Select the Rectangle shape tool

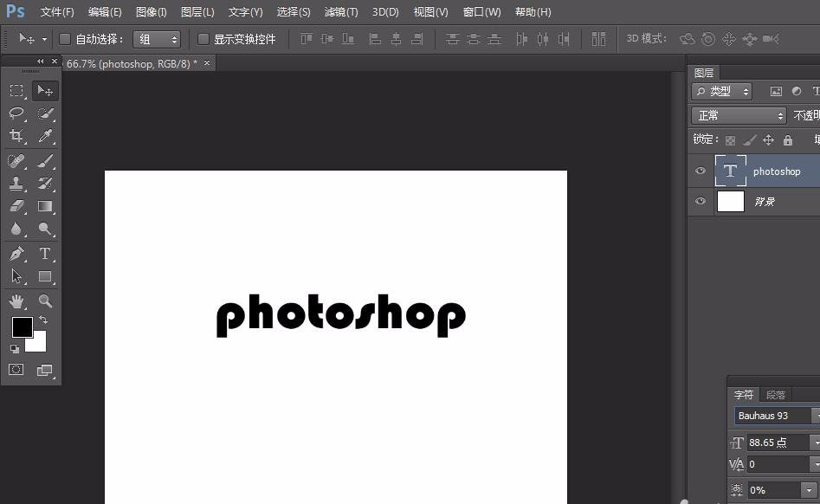pos(45,276)
